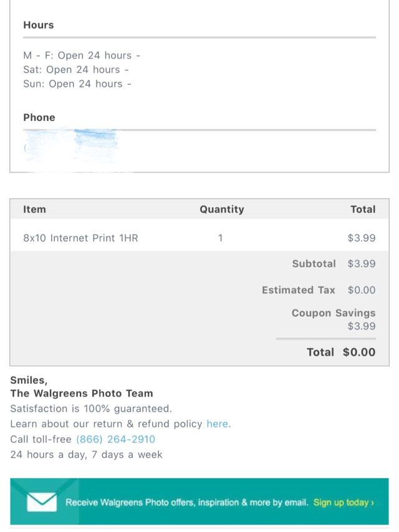
Task: Click the "Receive Walgreens Photo offers" banner text
Action: (186, 502)
